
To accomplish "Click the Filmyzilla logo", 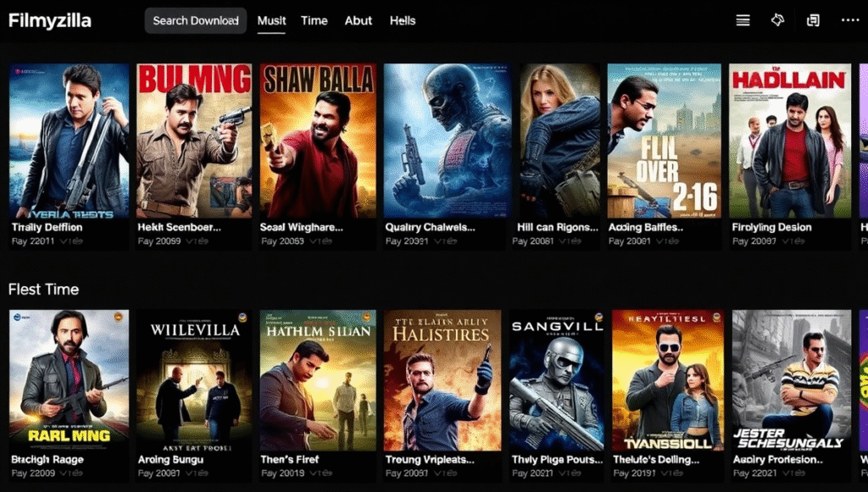I will pyautogui.click(x=50, y=20).
